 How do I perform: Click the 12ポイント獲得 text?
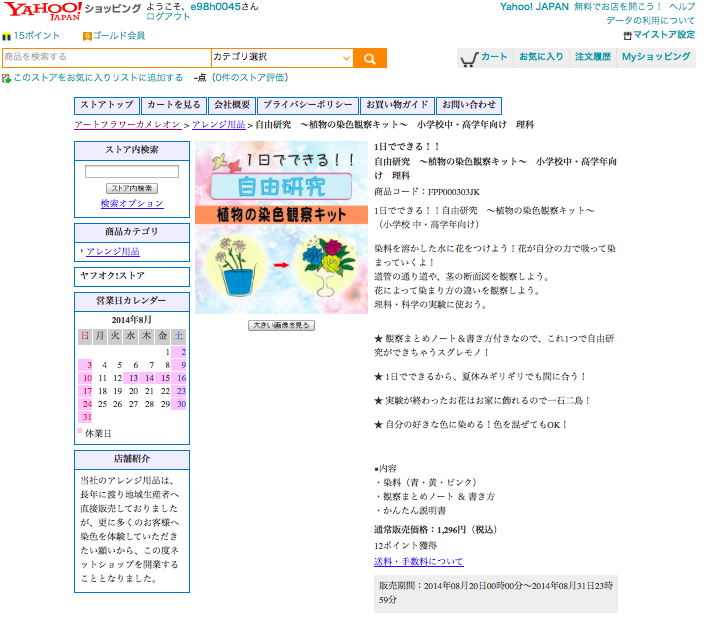click(405, 546)
